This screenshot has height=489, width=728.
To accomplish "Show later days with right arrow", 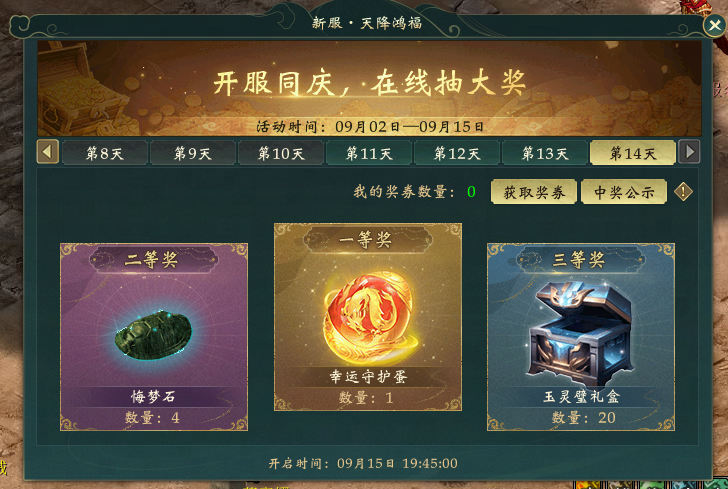I will coord(689,151).
